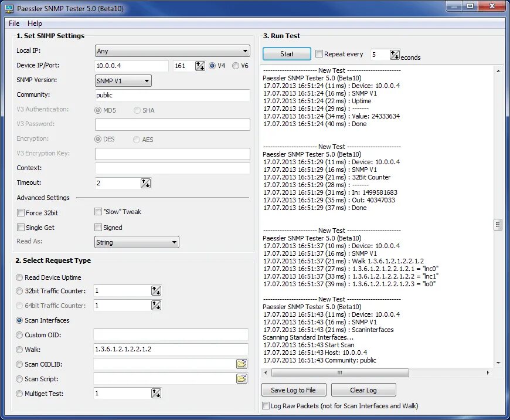510x420 pixels.
Task: Tick the Signed checkbox
Action: coord(98,227)
